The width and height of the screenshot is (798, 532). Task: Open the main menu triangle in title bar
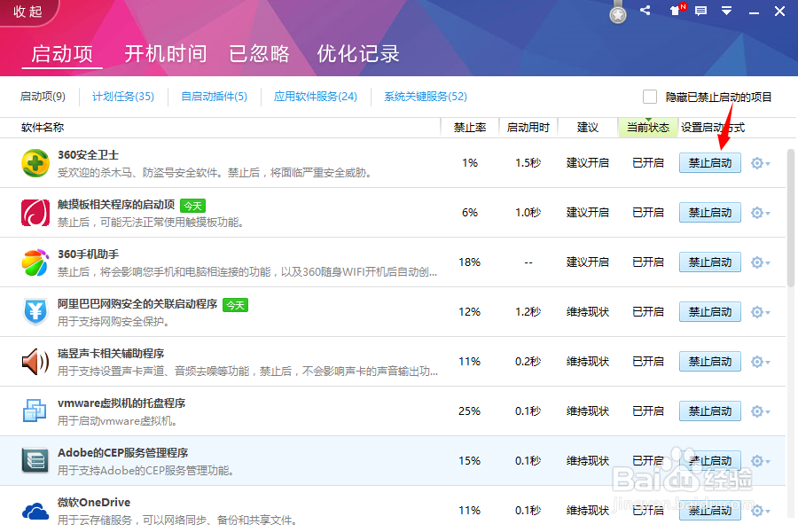[x=727, y=12]
